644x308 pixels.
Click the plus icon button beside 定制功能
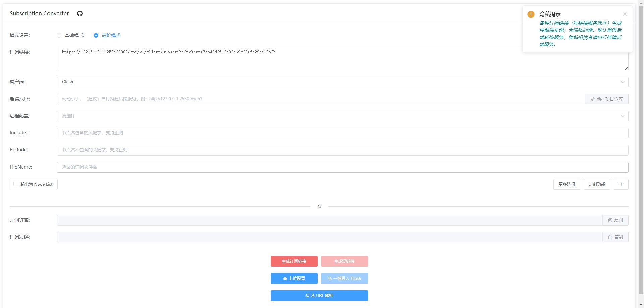[x=621, y=184]
